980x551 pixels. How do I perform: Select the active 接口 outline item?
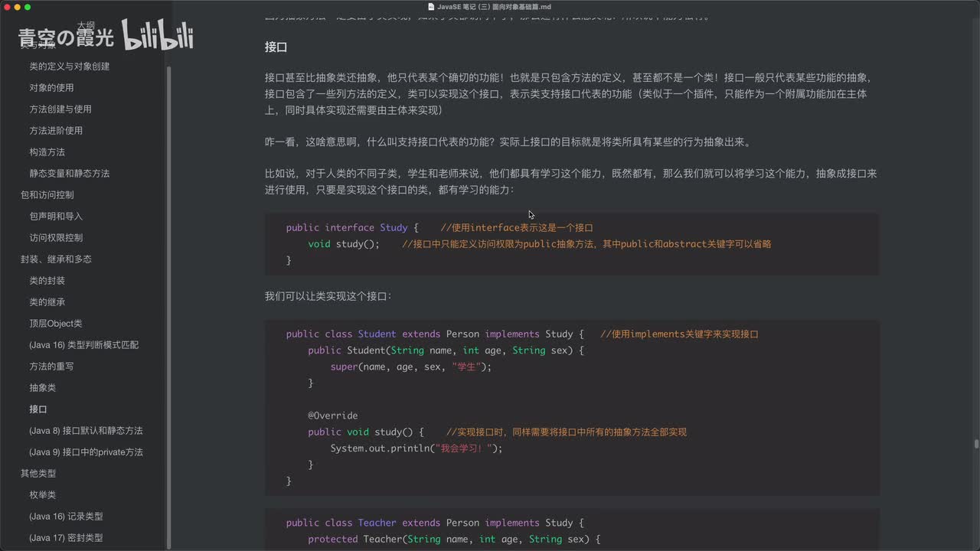pos(38,409)
